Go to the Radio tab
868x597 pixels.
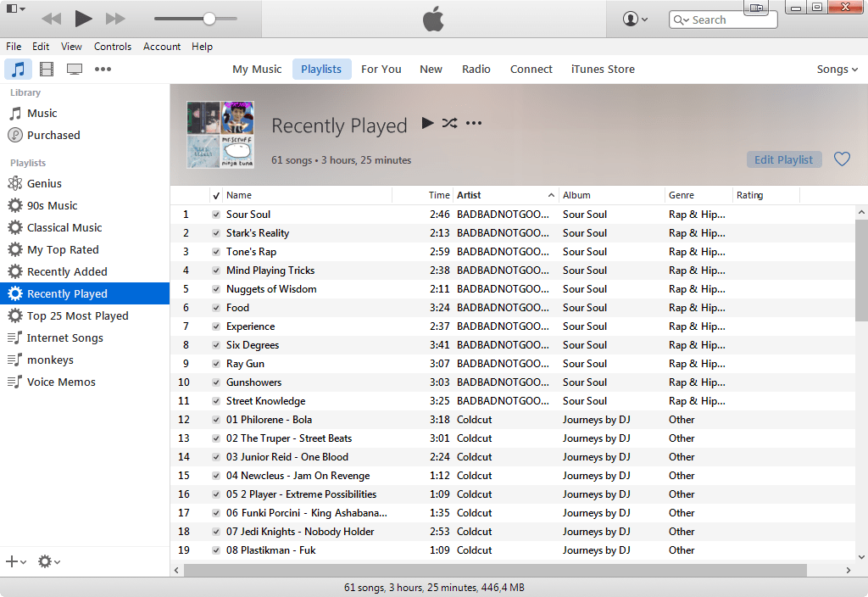(x=476, y=70)
